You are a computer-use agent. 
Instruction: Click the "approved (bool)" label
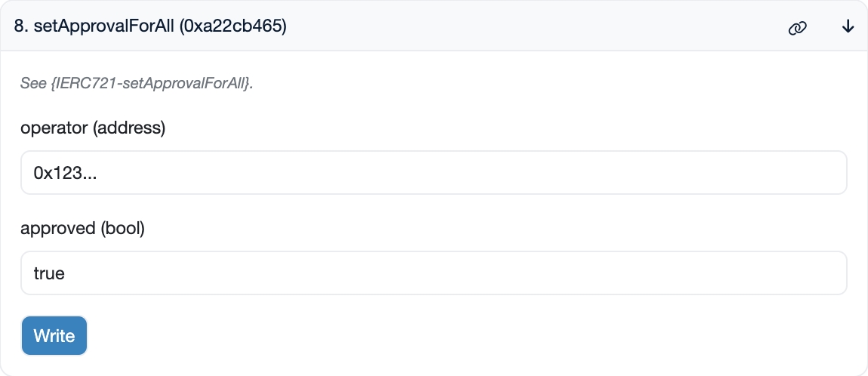(x=82, y=228)
